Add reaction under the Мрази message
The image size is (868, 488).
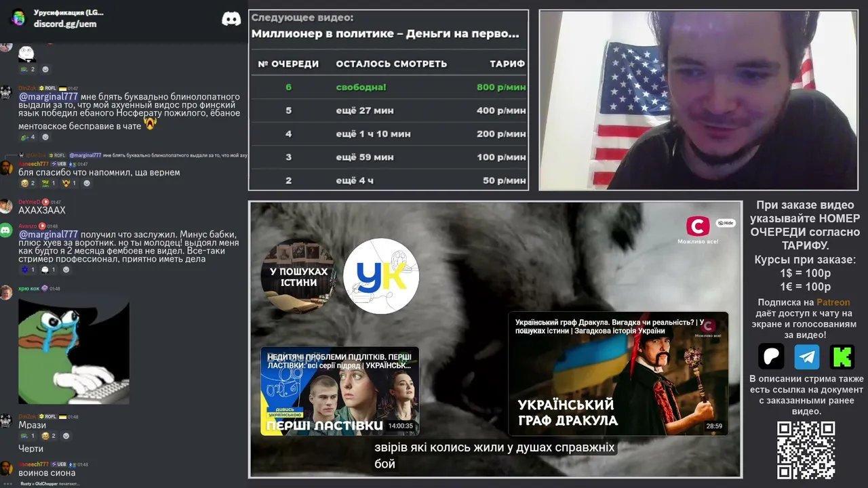(x=66, y=436)
